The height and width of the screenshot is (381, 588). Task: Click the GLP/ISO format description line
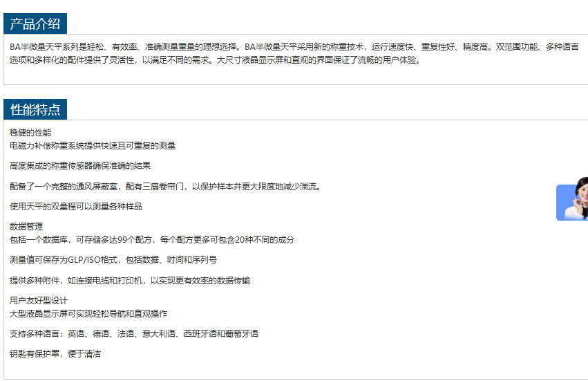pyautogui.click(x=113, y=260)
